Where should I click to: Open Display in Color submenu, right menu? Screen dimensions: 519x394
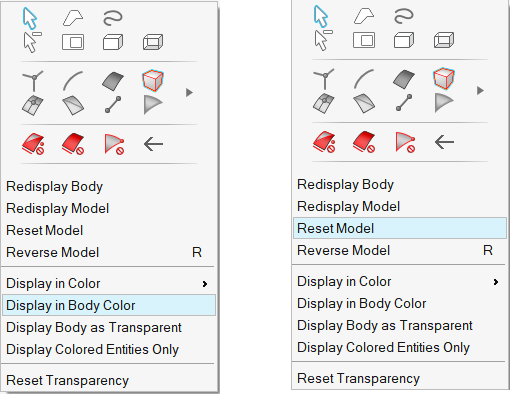[x=400, y=282]
